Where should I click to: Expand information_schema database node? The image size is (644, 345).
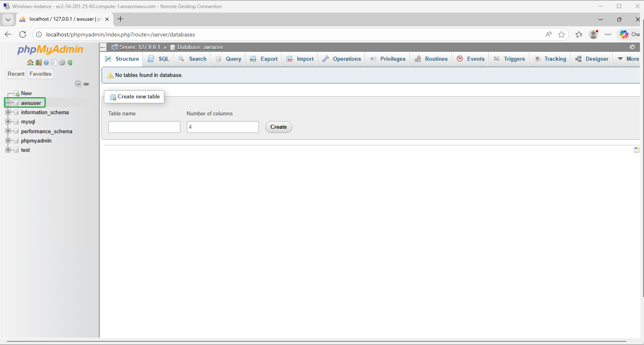[x=8, y=112]
